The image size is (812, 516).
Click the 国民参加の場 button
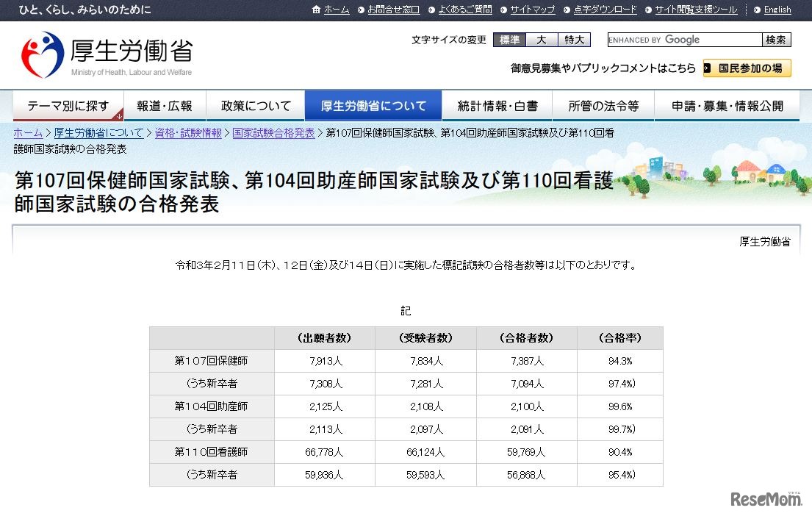tap(747, 68)
